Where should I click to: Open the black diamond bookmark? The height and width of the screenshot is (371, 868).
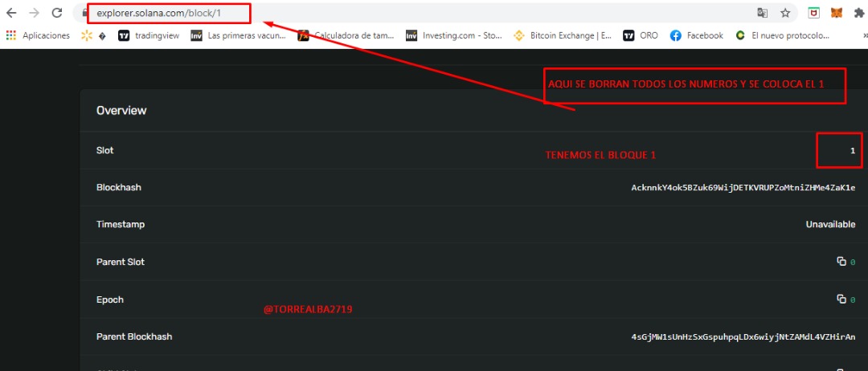click(101, 36)
